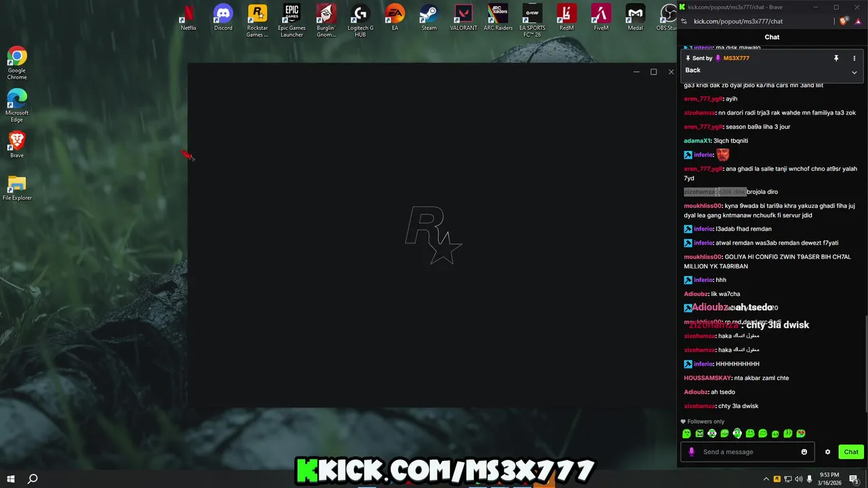Open Logitech G HUB shortcut
The width and height of the screenshot is (868, 488).
coord(360,21)
